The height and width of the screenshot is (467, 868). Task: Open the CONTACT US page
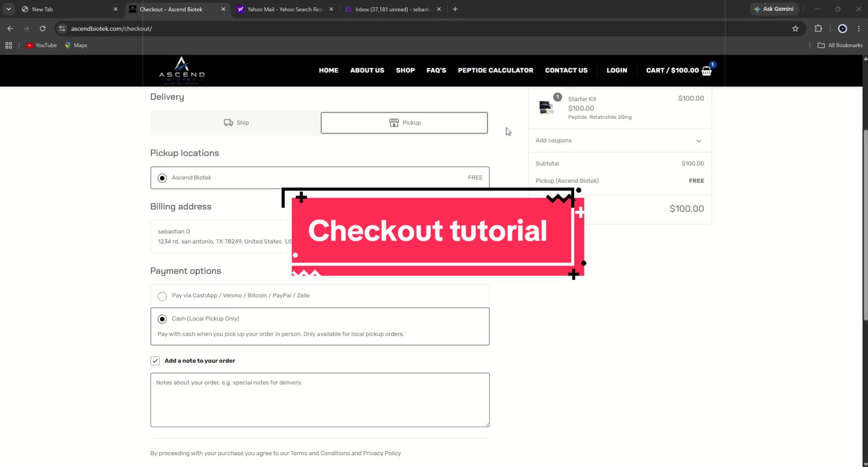point(566,71)
